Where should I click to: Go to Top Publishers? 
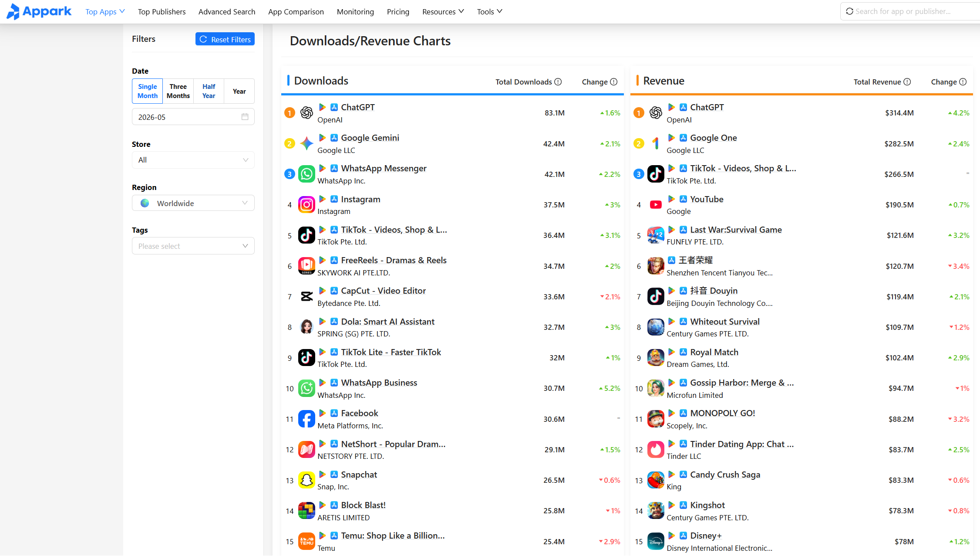[162, 12]
